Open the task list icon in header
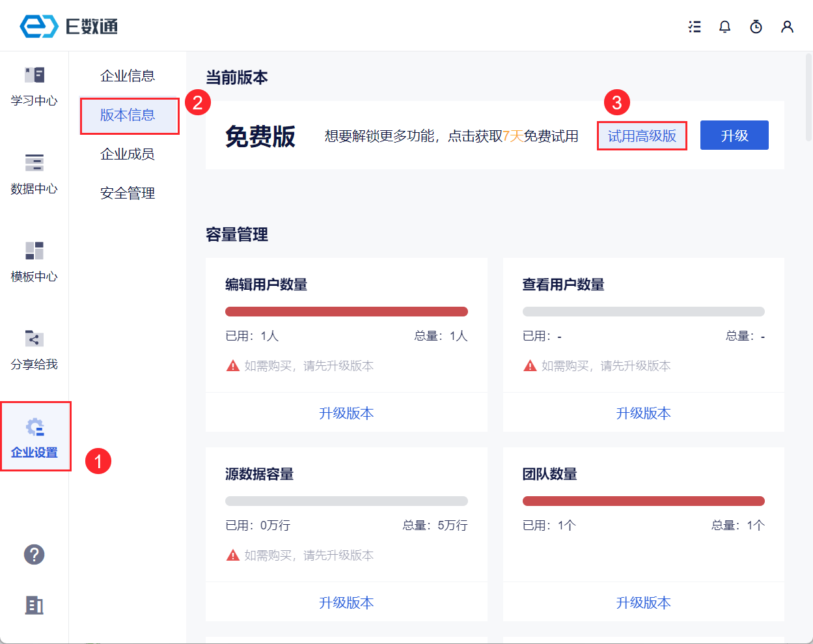Viewport: 813px width, 644px height. [695, 27]
